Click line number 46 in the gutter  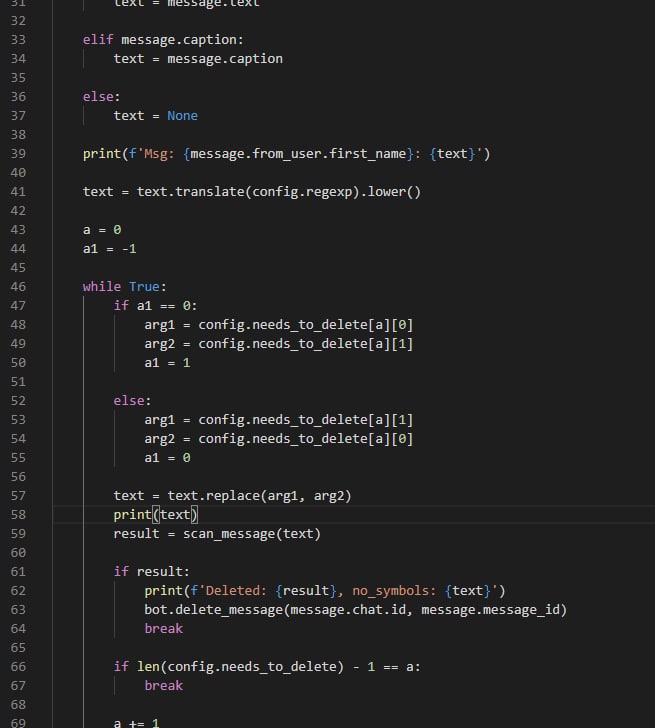[18, 287]
